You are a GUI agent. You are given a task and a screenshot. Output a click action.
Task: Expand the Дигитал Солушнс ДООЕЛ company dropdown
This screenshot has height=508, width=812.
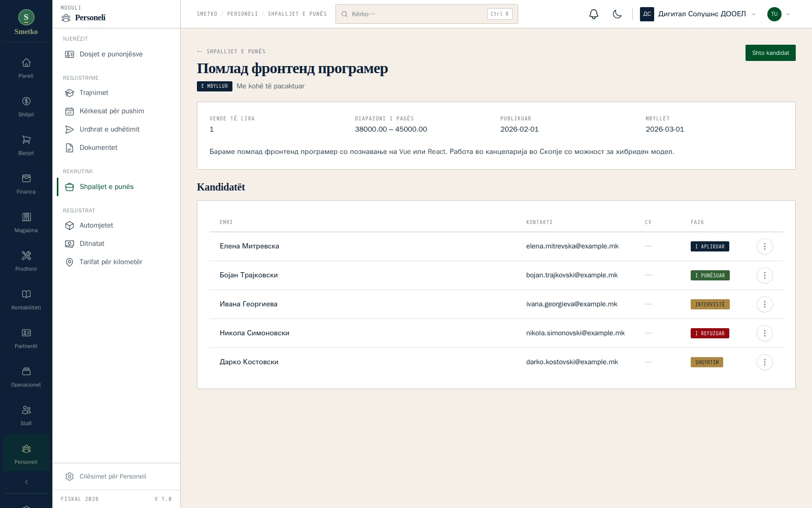point(698,14)
